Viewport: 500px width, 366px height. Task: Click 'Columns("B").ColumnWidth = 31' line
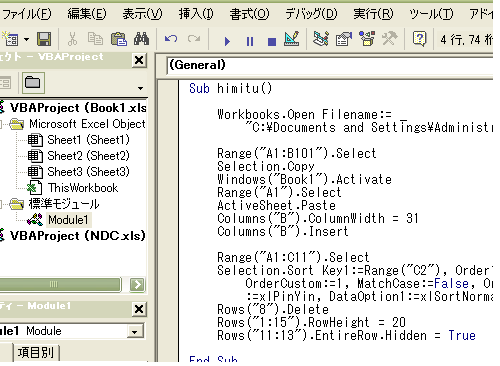point(318,219)
